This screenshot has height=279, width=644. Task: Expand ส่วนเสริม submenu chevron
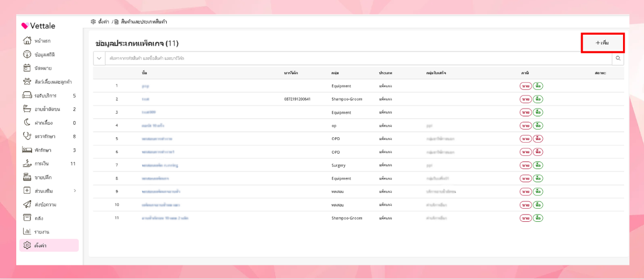(74, 191)
